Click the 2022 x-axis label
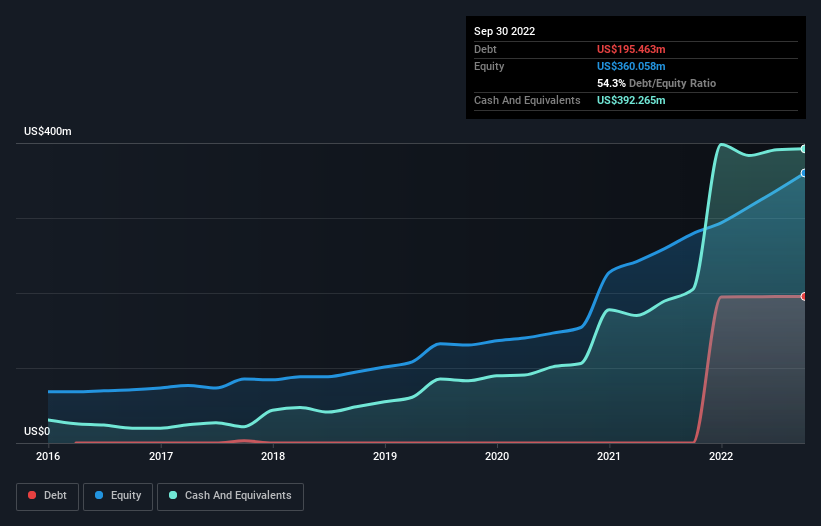The height and width of the screenshot is (526, 821). [721, 456]
